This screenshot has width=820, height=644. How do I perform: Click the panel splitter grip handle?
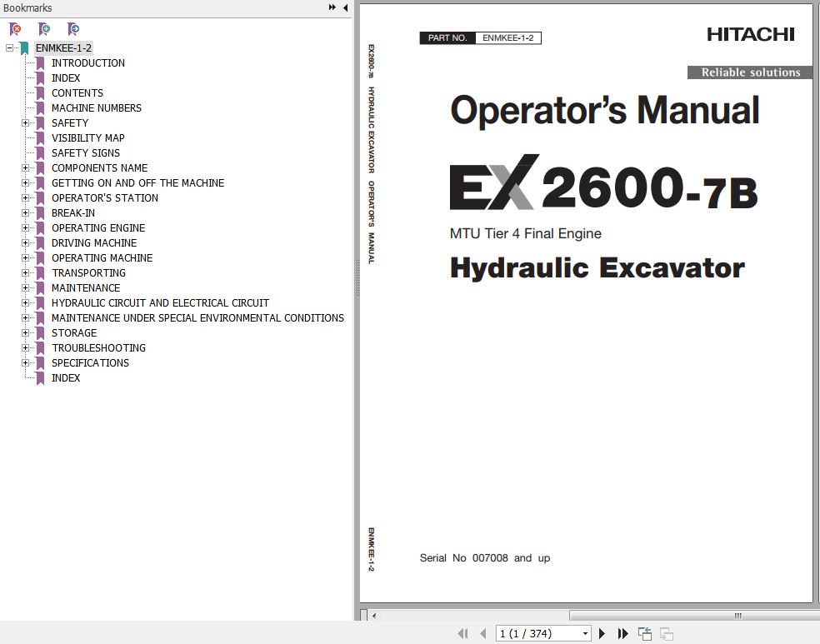point(357,278)
